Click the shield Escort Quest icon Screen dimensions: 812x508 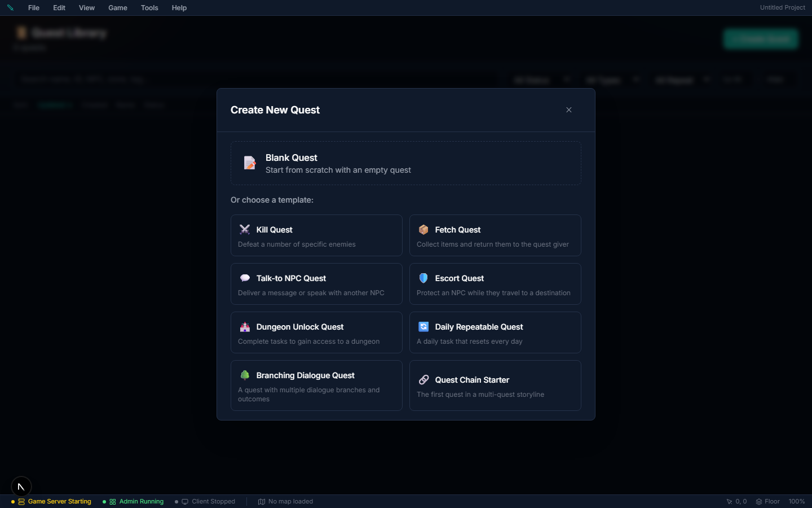coord(423,278)
